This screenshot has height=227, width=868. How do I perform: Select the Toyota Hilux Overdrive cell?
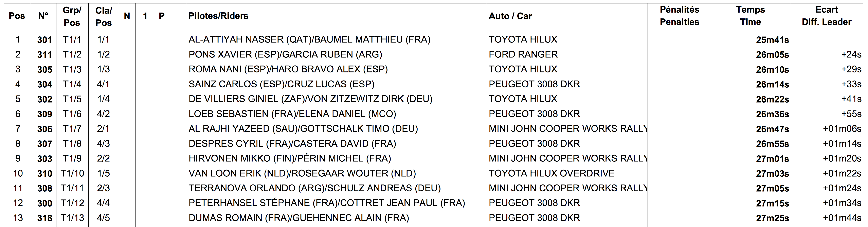(x=551, y=173)
